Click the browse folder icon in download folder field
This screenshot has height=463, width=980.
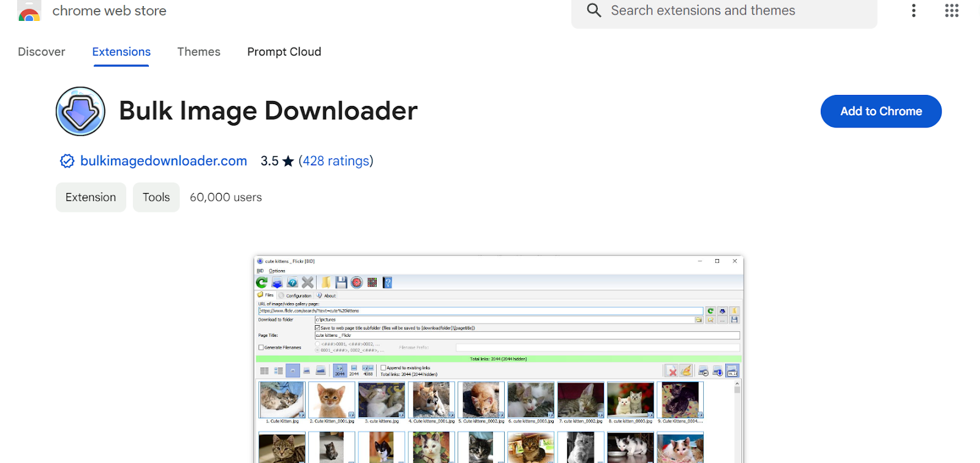point(698,320)
